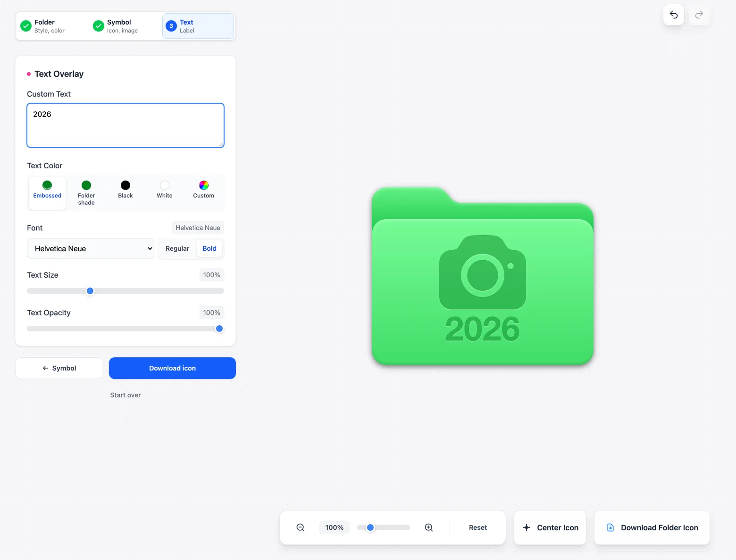Click the 2026 text on folder preview

482,329
